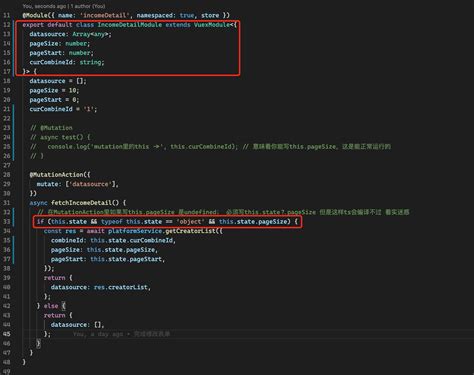Open the 'You, seconds ago | 1 author' blame annotation
The height and width of the screenshot is (375, 474).
pyautogui.click(x=64, y=6)
